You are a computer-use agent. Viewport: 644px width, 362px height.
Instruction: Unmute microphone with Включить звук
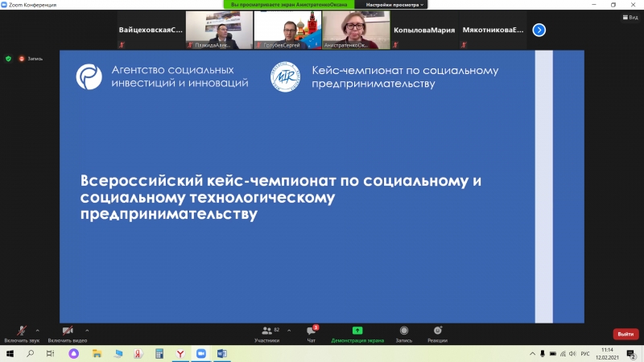[22, 334]
